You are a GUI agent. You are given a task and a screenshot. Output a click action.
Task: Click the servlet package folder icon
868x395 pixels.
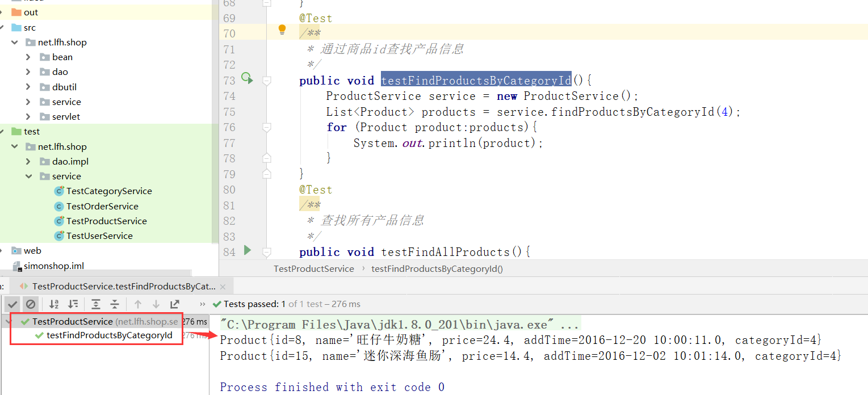45,116
